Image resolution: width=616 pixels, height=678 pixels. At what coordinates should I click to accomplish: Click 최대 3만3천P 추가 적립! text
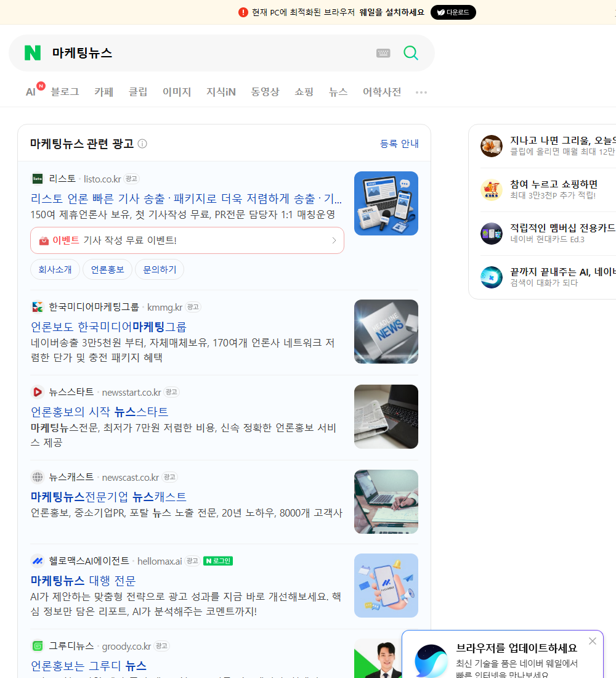553,195
